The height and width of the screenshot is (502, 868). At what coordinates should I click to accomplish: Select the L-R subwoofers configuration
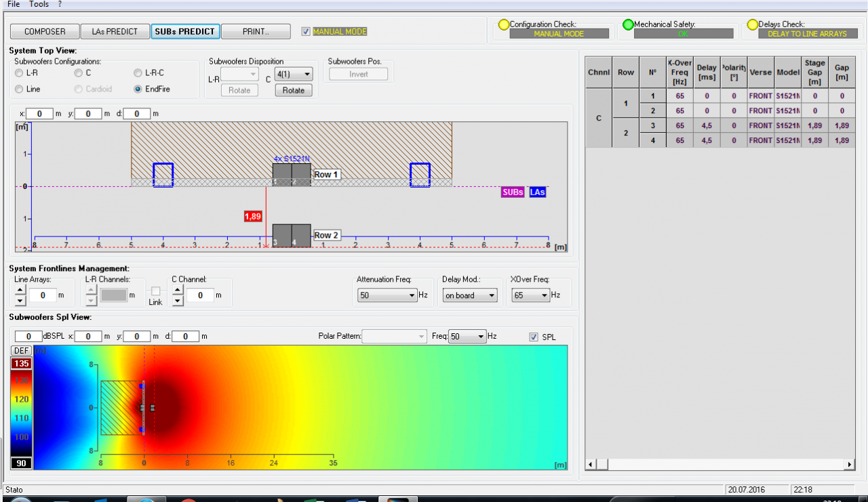point(19,73)
